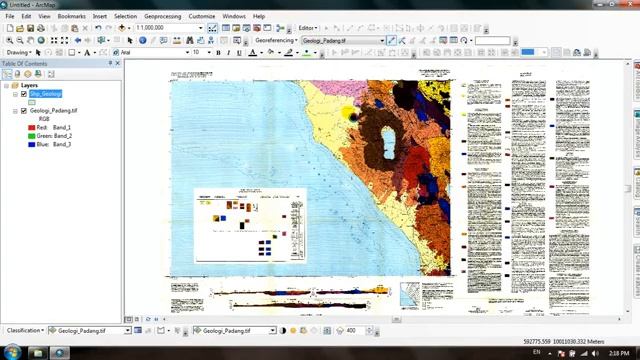Open the Python window icon
The image size is (640, 360).
pyautogui.click(x=267, y=28)
